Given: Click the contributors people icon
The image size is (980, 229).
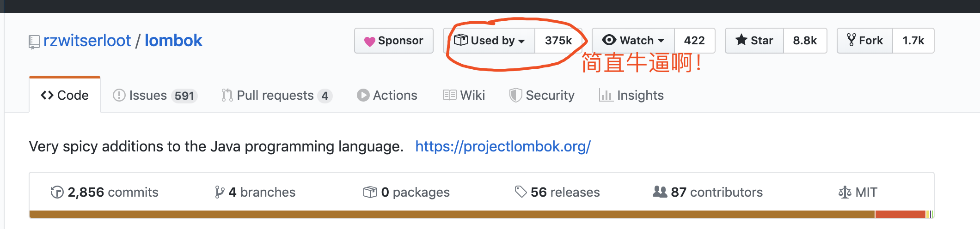Looking at the screenshot, I should click(660, 192).
